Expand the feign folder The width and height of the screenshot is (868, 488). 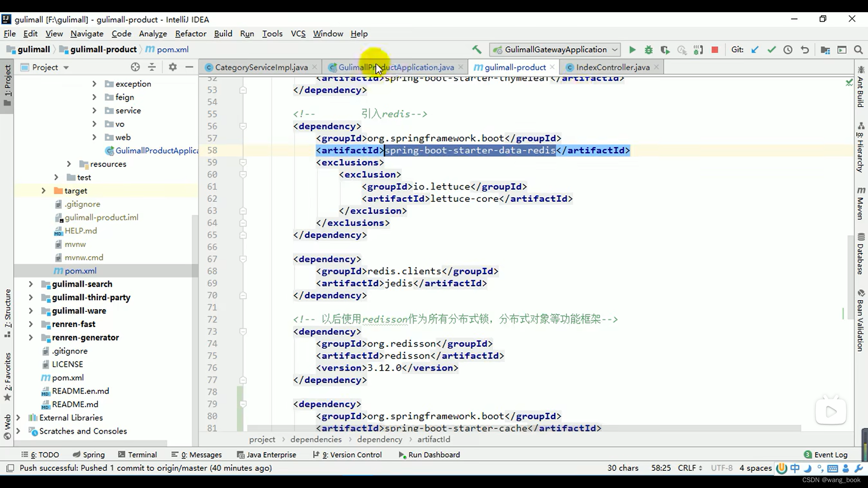click(x=94, y=97)
